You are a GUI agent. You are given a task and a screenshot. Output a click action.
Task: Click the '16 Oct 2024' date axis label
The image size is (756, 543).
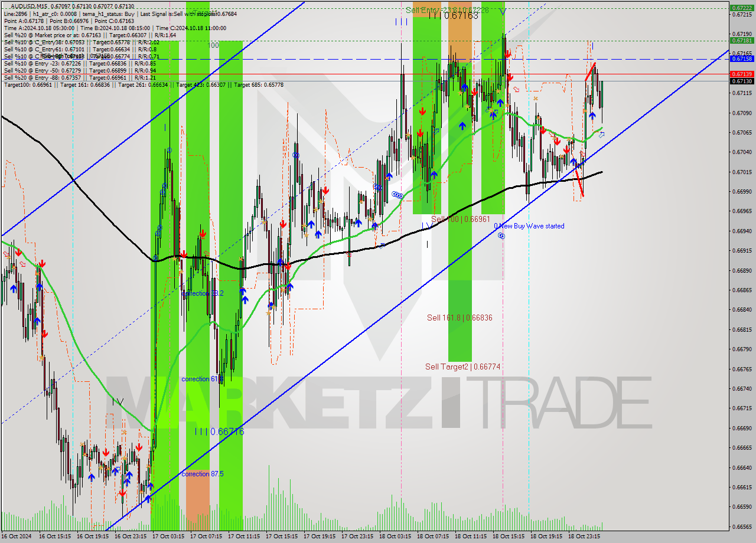tap(17, 537)
